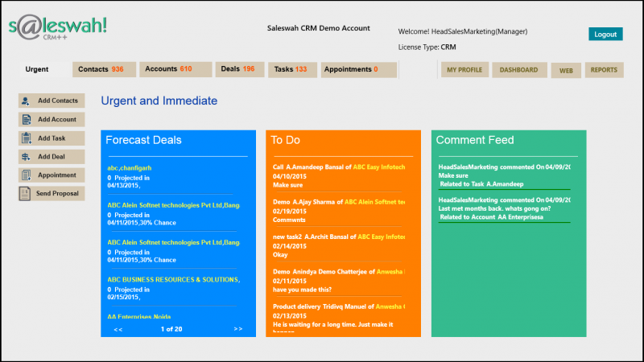Click the Add Contacts label
This screenshot has height=362, width=644.
click(58, 101)
